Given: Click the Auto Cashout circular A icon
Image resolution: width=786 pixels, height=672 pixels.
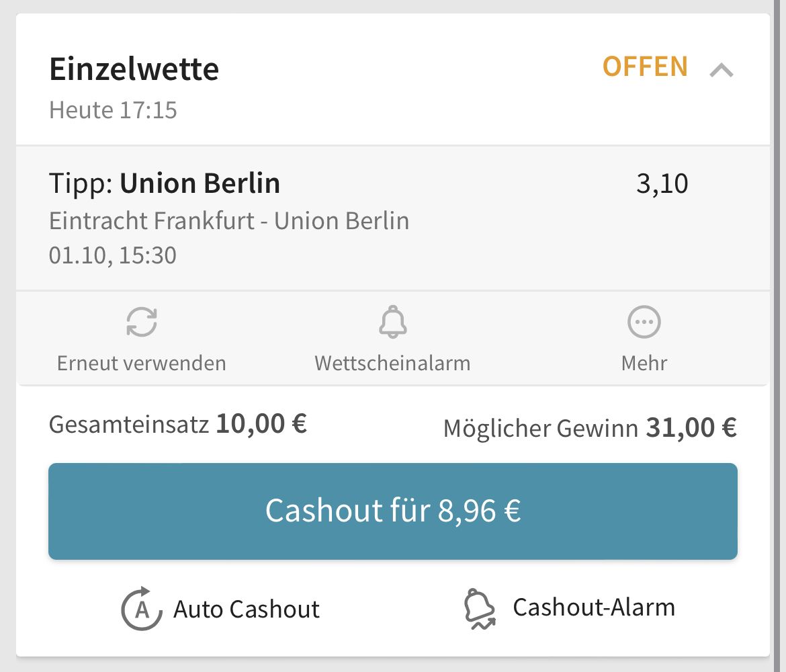Looking at the screenshot, I should (142, 608).
